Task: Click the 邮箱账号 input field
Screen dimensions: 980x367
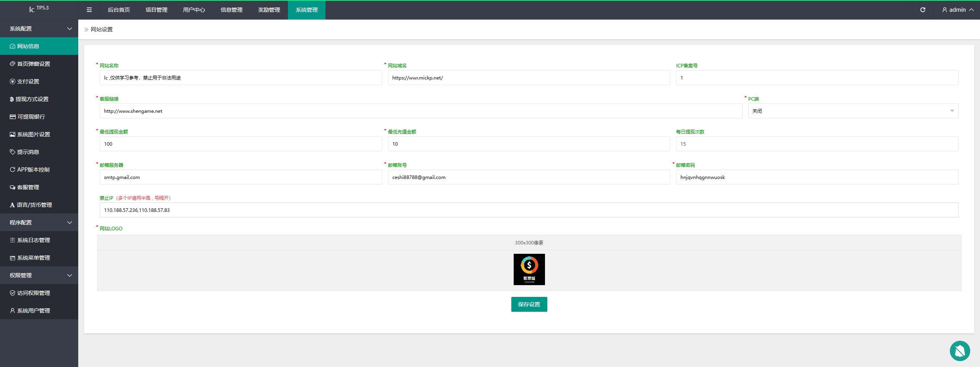Action: [x=529, y=177]
